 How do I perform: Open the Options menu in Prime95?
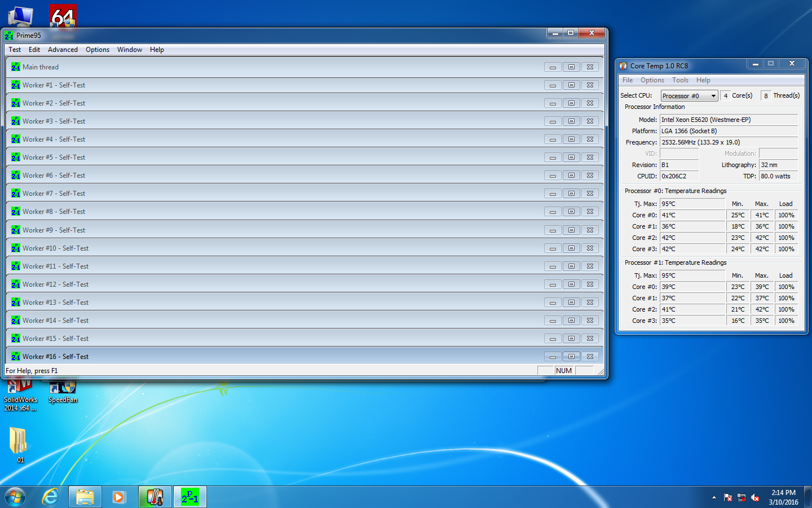coord(98,50)
